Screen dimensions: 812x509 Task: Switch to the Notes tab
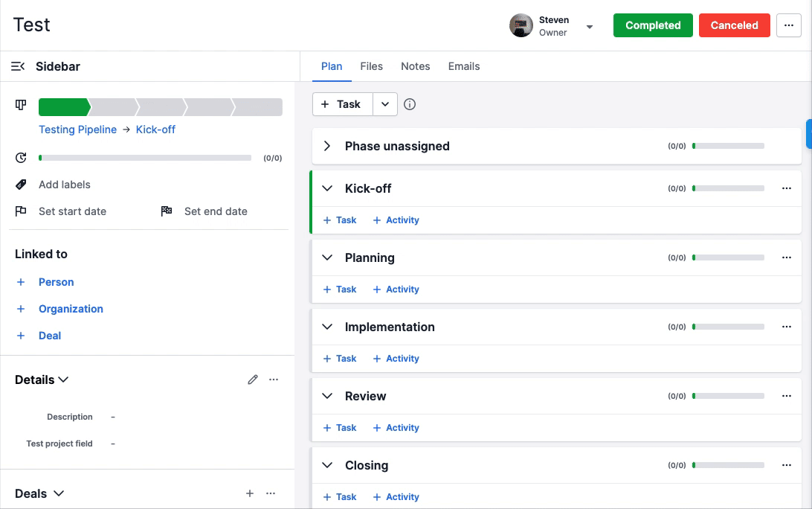(x=415, y=66)
